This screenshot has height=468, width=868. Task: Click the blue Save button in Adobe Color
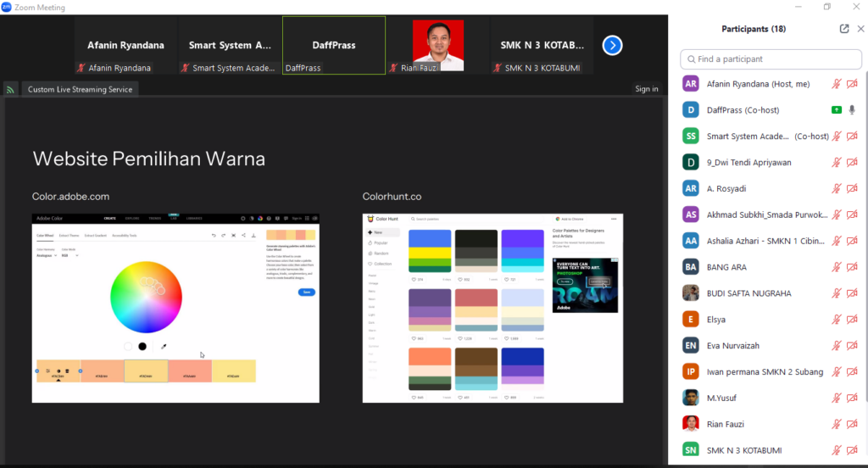(307, 292)
